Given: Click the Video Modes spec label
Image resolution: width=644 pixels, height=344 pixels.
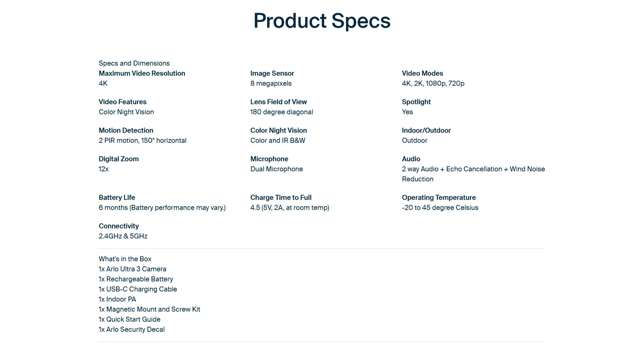Looking at the screenshot, I should pyautogui.click(x=422, y=73).
